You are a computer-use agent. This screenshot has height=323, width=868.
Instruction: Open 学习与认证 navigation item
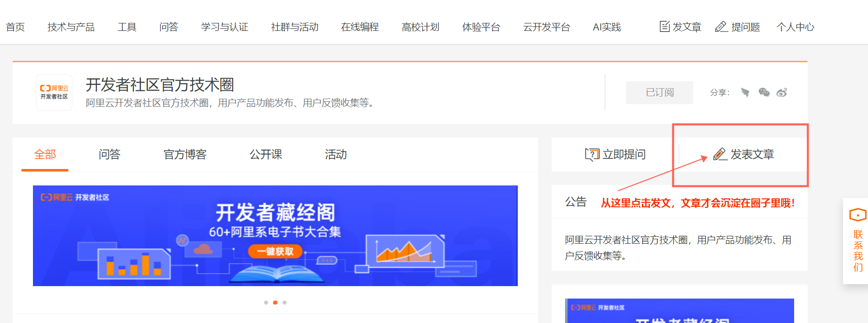(x=225, y=27)
